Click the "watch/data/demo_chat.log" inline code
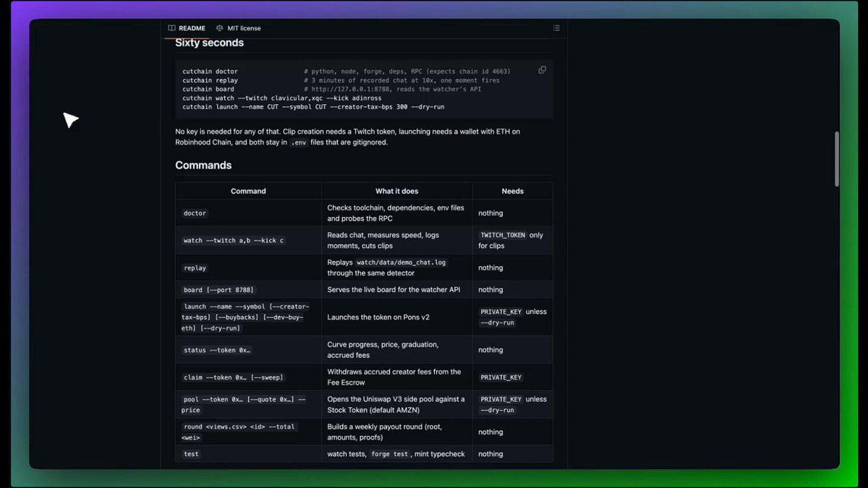The width and height of the screenshot is (868, 488). click(401, 262)
